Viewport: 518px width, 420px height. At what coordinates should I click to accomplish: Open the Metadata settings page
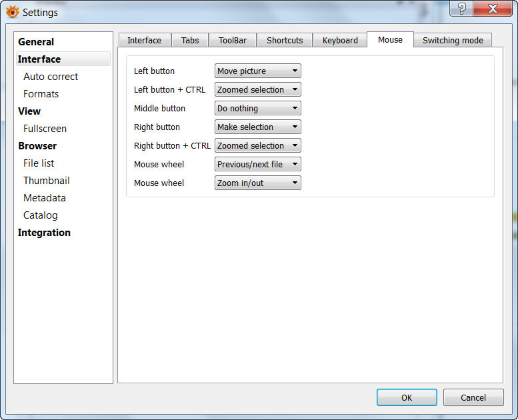45,198
